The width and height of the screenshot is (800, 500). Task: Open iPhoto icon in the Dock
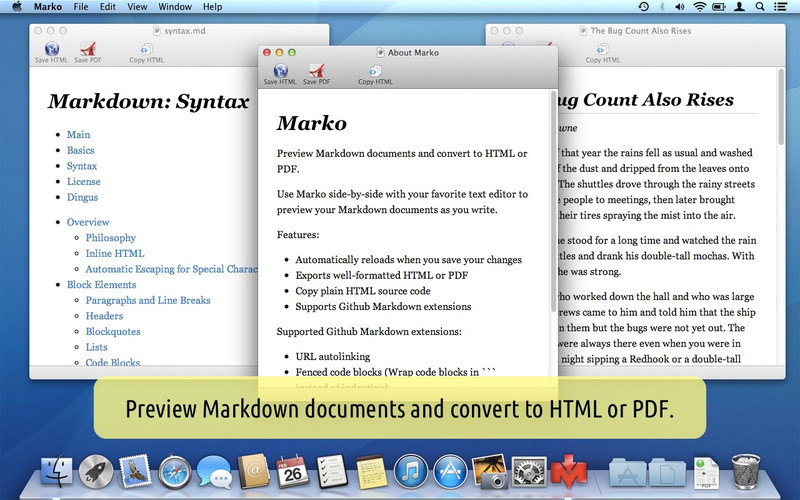point(490,471)
